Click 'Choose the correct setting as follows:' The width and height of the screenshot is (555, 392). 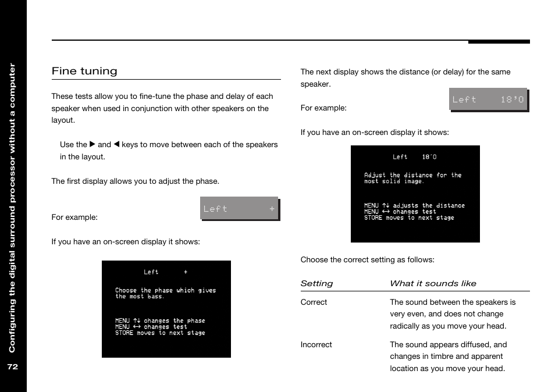[x=368, y=259]
